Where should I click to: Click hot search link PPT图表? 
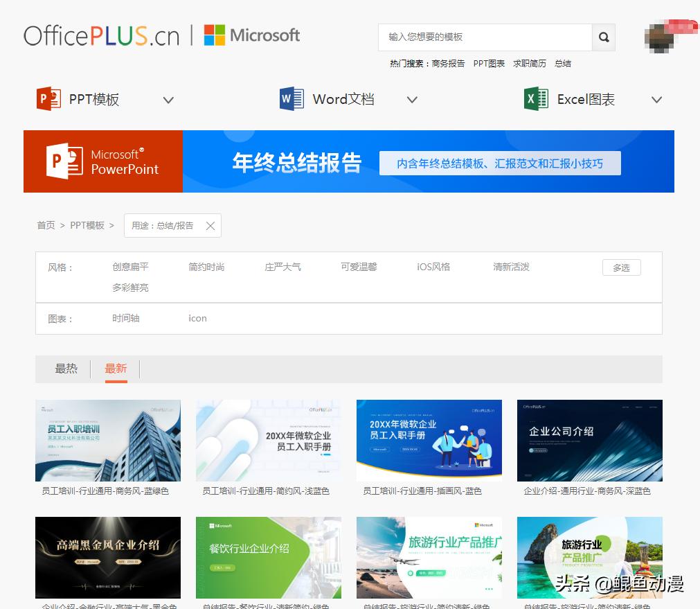(x=489, y=64)
